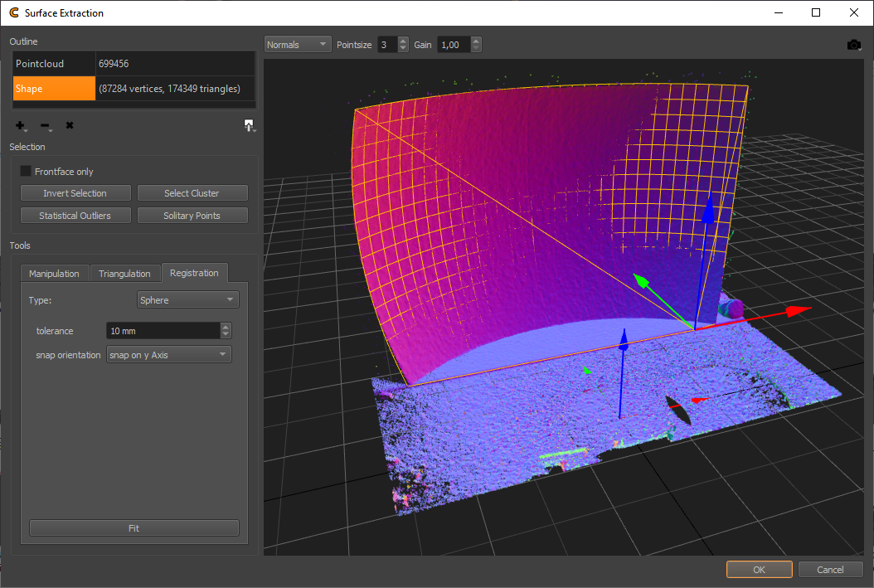Click the camera screenshot icon
The width and height of the screenshot is (874, 588).
click(854, 45)
